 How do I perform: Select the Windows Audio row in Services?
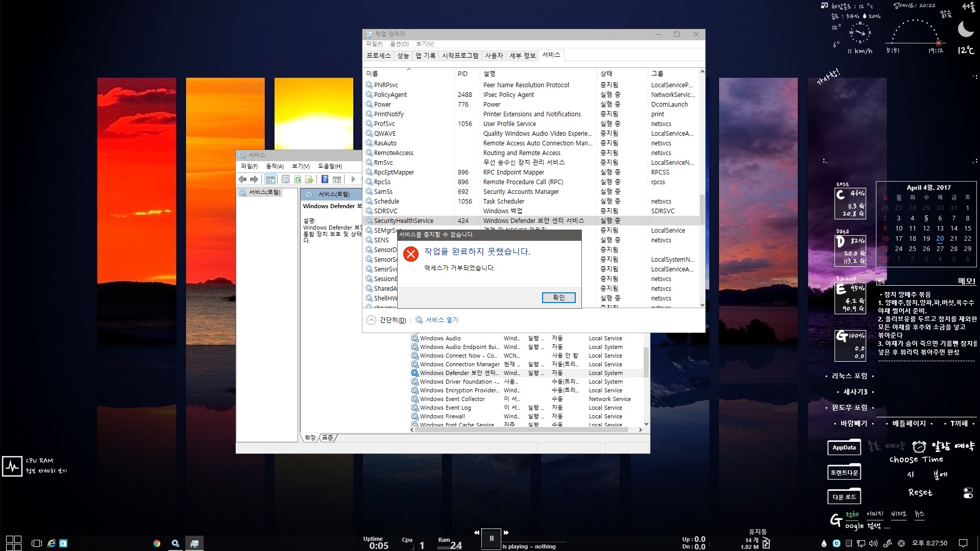point(526,338)
